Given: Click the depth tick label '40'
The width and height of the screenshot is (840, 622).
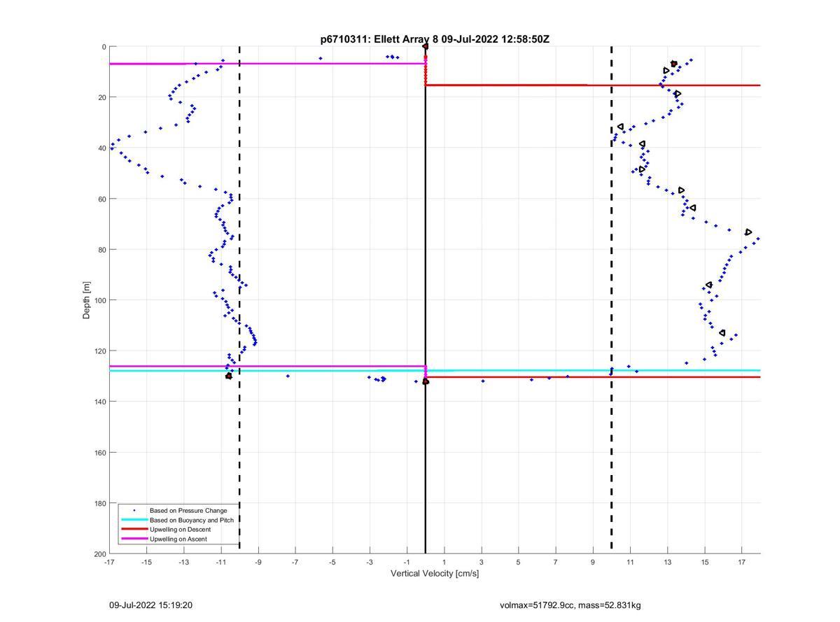Looking at the screenshot, I should point(102,148).
